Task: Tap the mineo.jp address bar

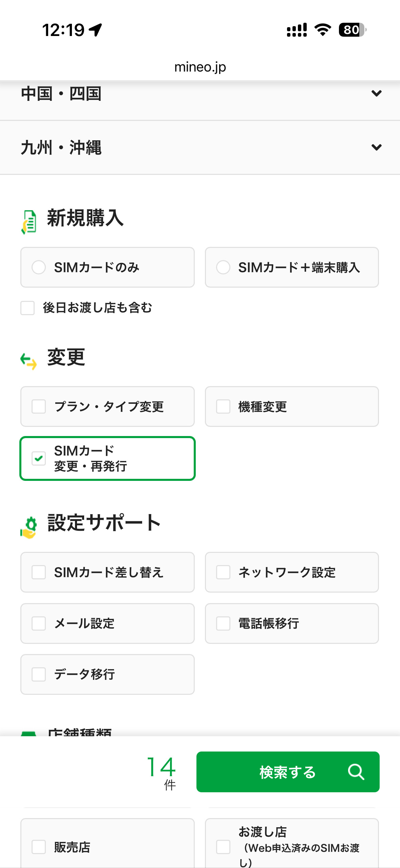Action: point(200,67)
